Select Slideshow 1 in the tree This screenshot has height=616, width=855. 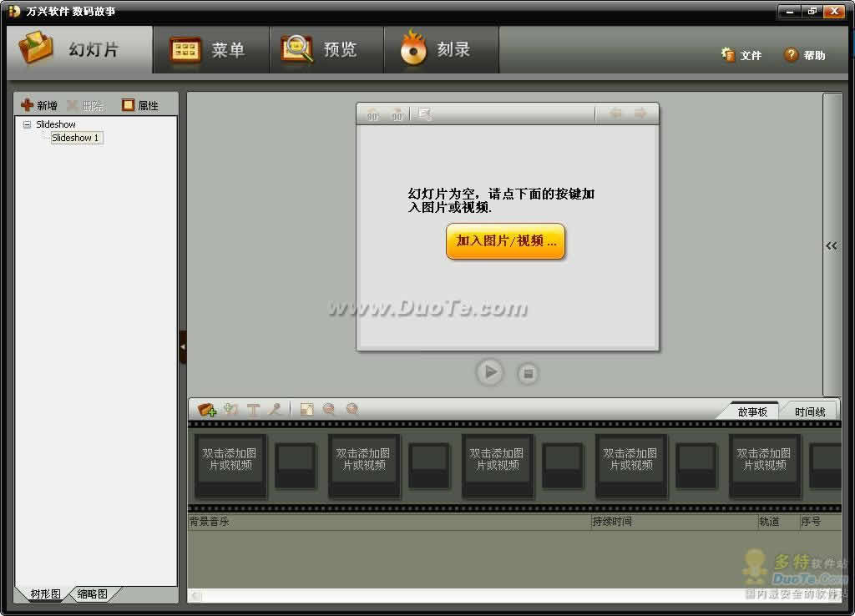(x=75, y=138)
